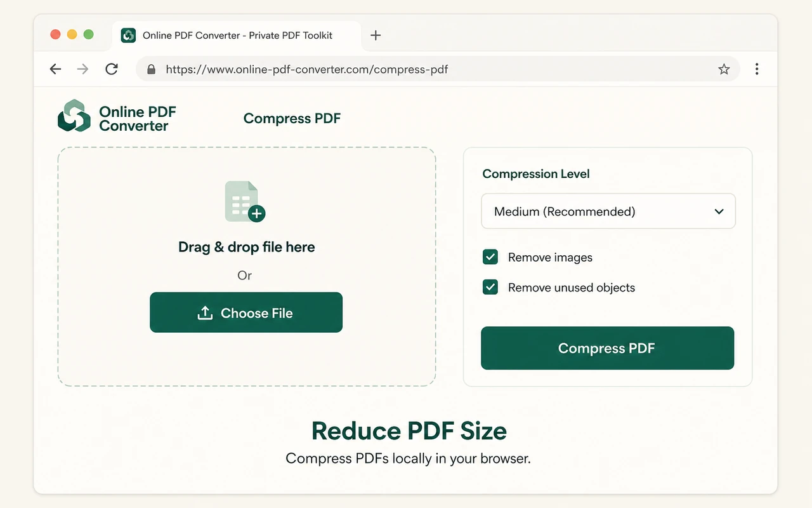This screenshot has width=812, height=508.
Task: Click the 'Compression Level' label
Action: click(x=536, y=174)
